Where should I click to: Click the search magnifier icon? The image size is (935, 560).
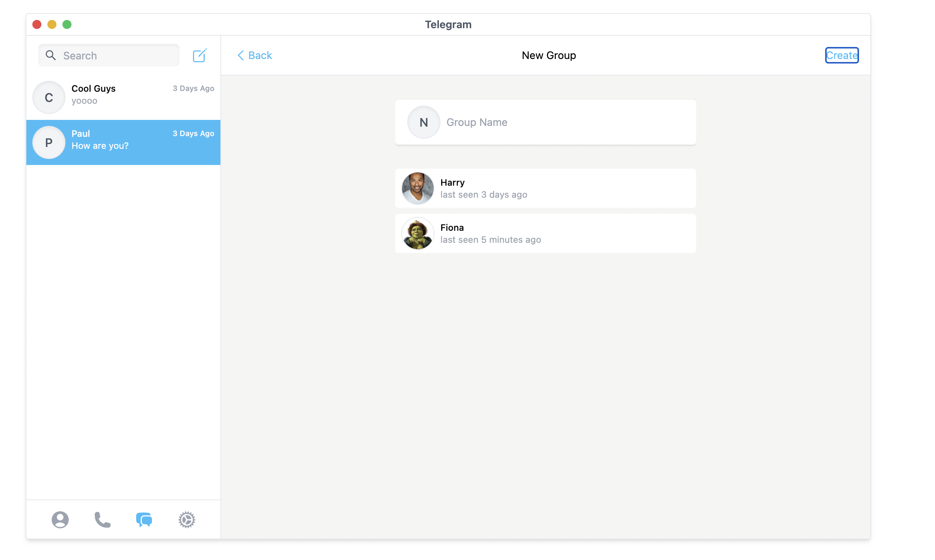(51, 56)
